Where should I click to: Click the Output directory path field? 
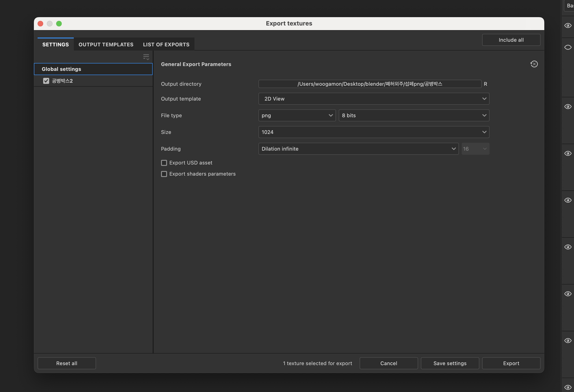370,84
